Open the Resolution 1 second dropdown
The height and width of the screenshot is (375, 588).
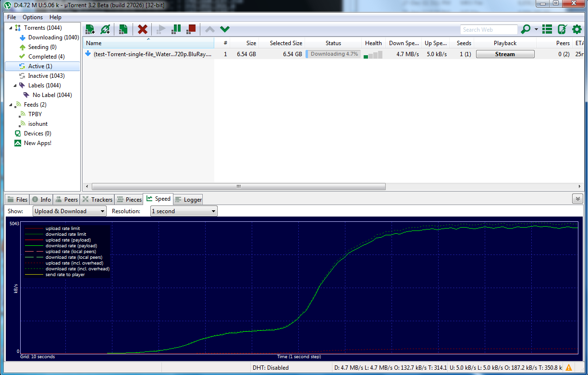(x=184, y=211)
